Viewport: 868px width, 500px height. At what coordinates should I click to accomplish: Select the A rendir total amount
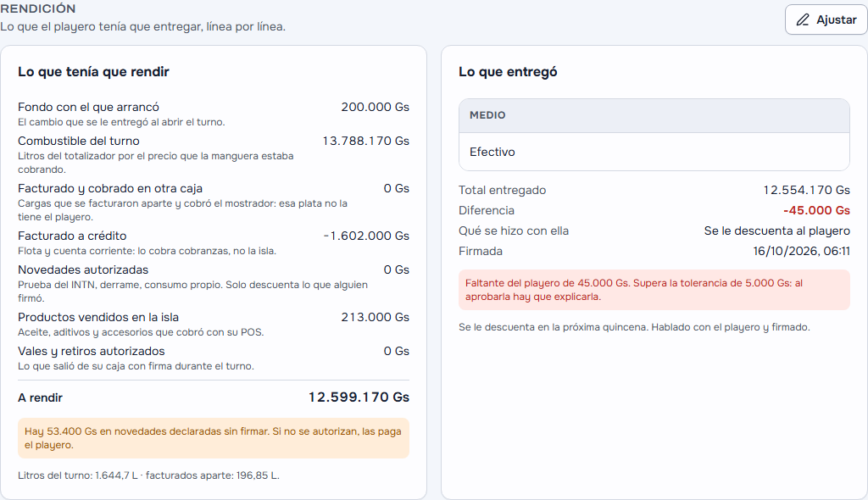[x=359, y=397]
